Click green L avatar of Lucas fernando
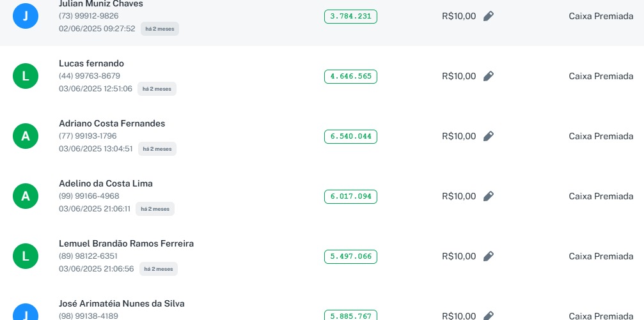This screenshot has width=644, height=320. 26,76
